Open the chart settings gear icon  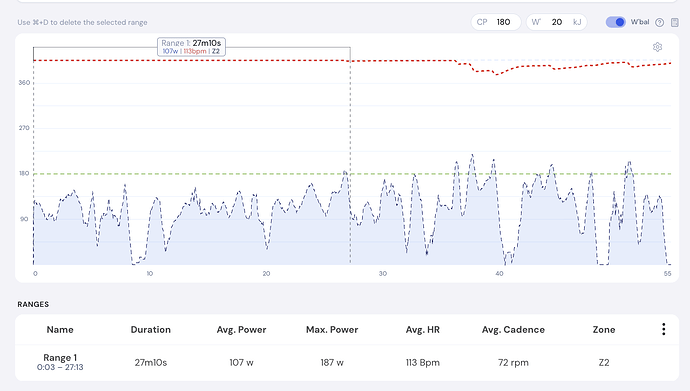(x=657, y=47)
